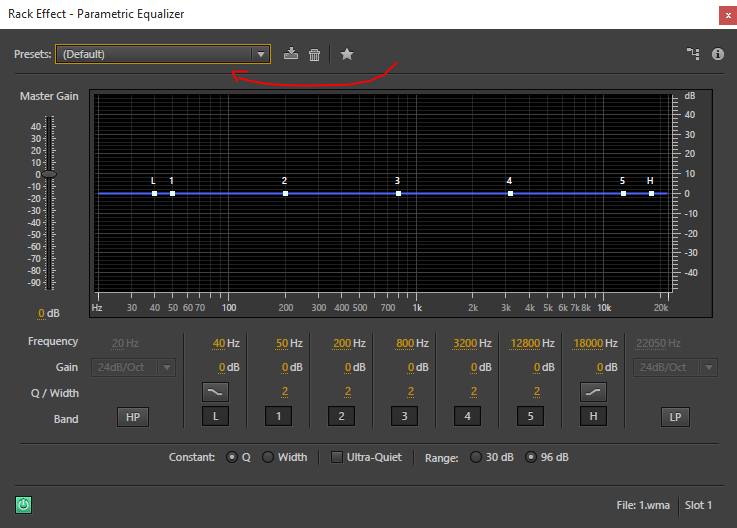This screenshot has height=528, width=737.
Task: Toggle band 5 button
Action: (x=530, y=416)
